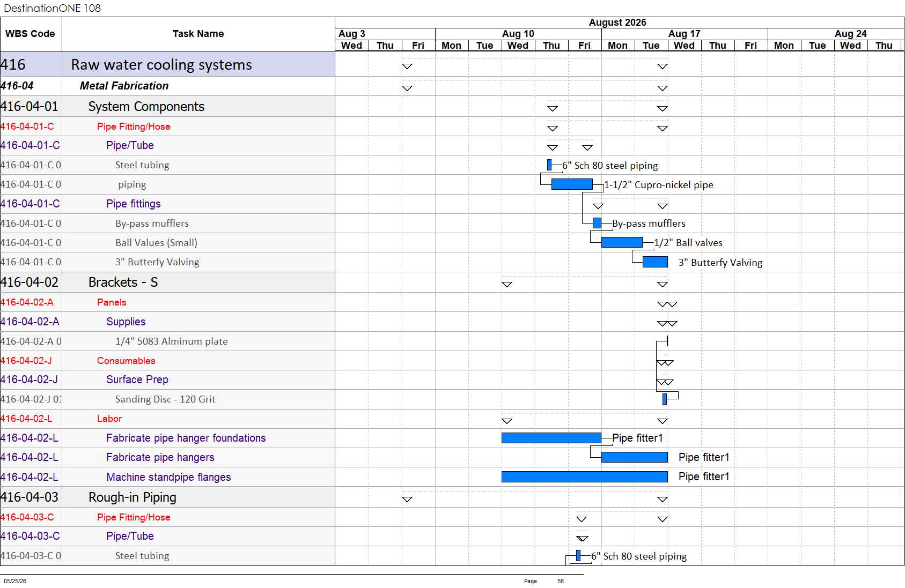Image resolution: width=905 pixels, height=588 pixels.
Task: Select Steel tubing under Rough-in Piping
Action: tap(142, 556)
